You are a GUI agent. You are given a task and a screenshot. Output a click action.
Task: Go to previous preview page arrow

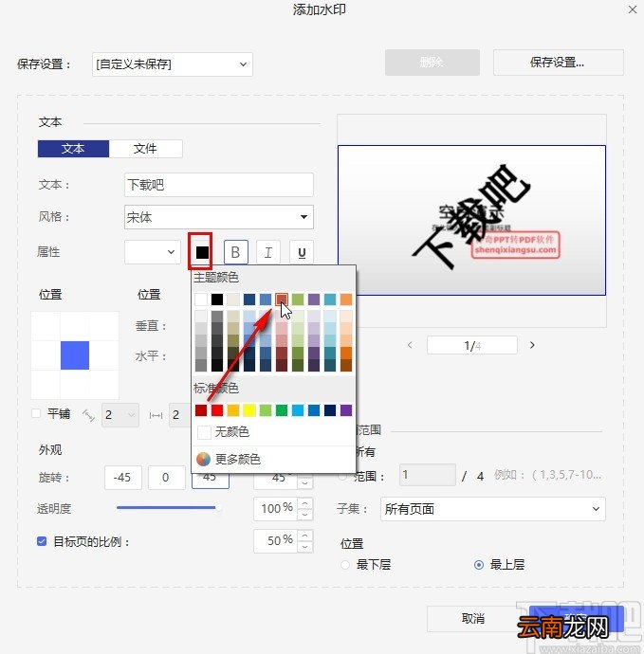pyautogui.click(x=410, y=345)
